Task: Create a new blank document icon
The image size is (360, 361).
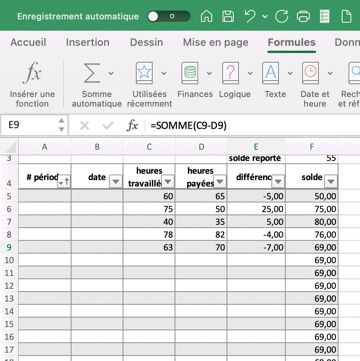Action: pyautogui.click(x=346, y=16)
